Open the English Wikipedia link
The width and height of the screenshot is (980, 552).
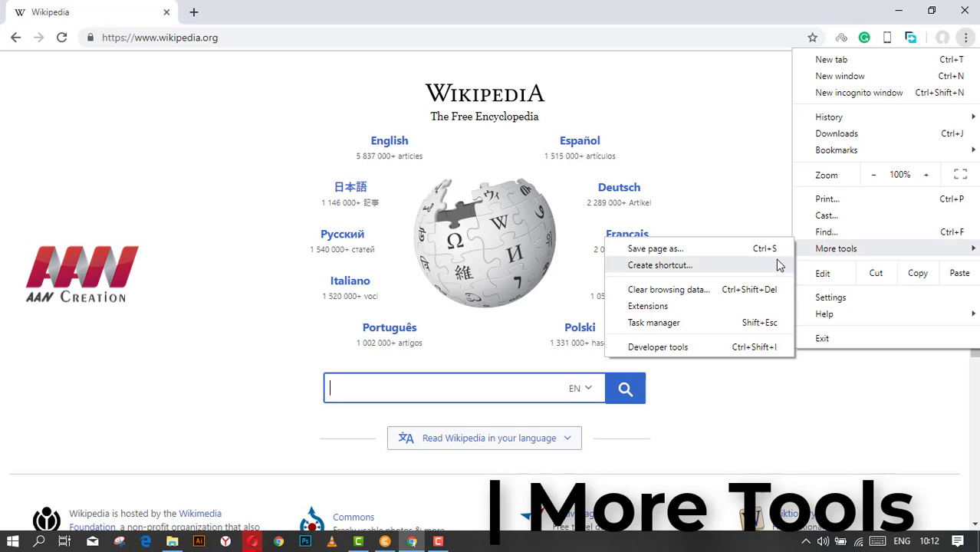[x=390, y=141]
